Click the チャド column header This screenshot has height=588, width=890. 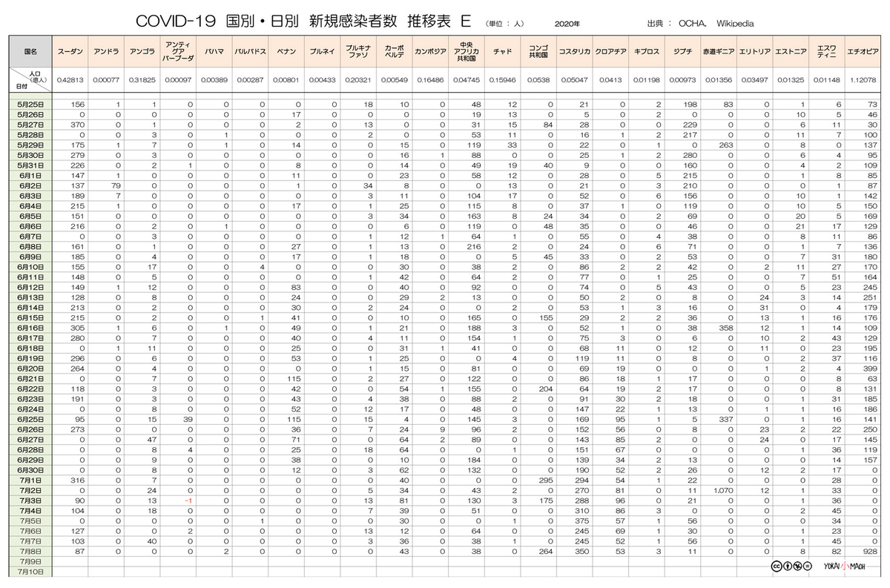503,52
